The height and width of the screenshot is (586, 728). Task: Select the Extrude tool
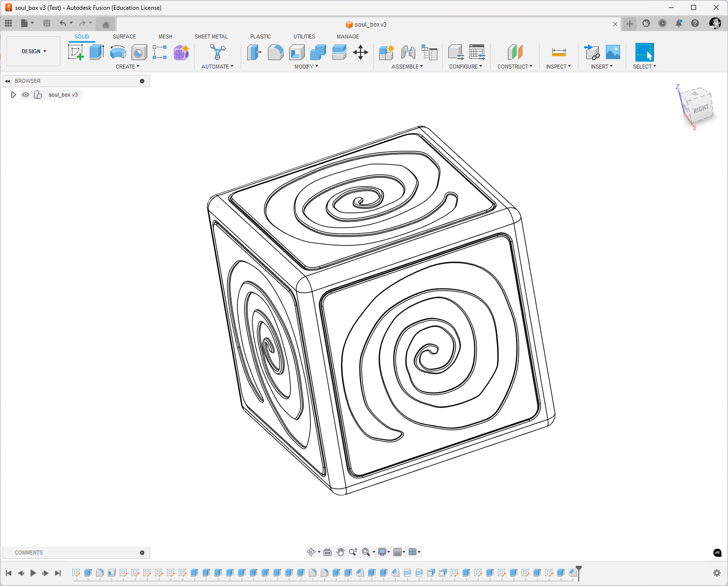[97, 52]
